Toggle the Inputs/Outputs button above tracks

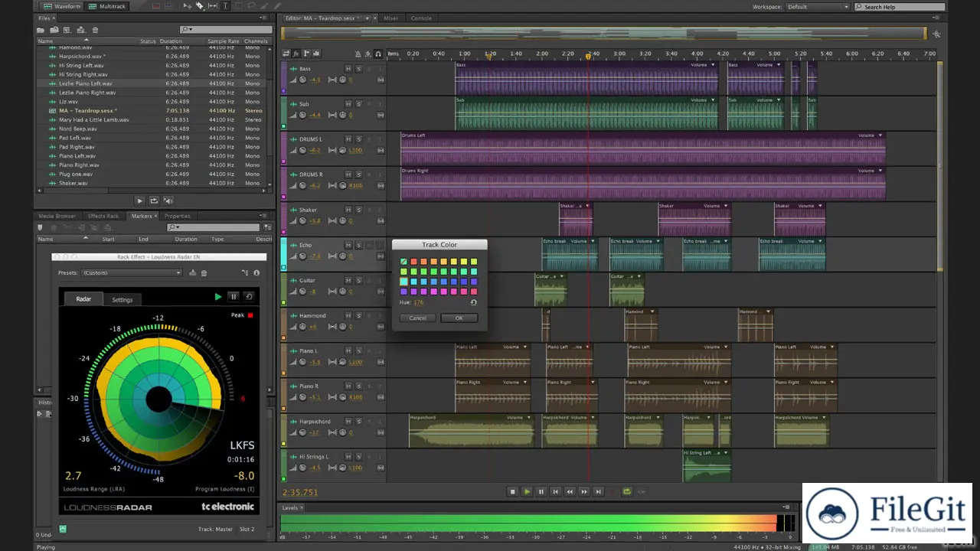[286, 54]
